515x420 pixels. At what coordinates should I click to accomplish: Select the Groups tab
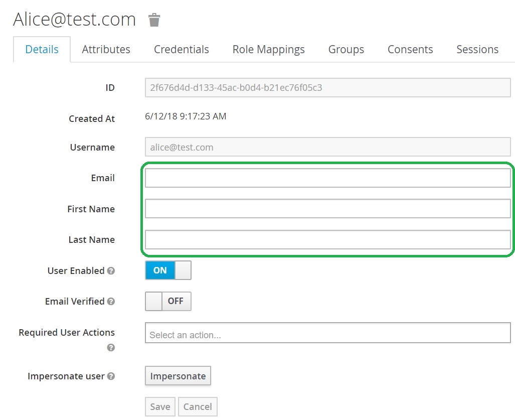click(346, 50)
